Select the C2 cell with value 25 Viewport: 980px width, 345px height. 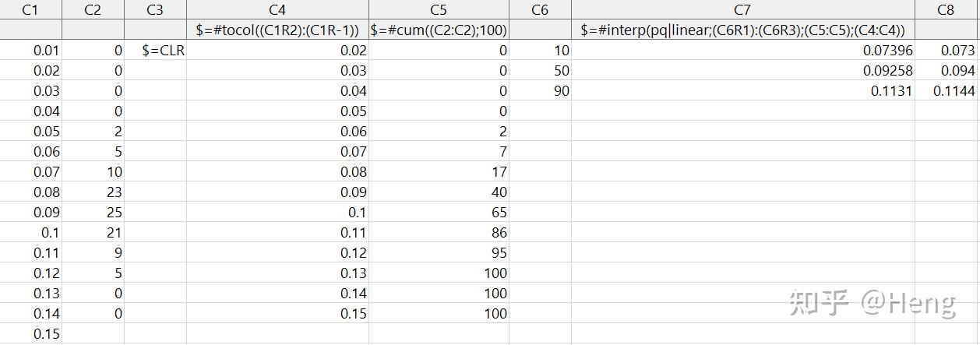[x=93, y=213]
